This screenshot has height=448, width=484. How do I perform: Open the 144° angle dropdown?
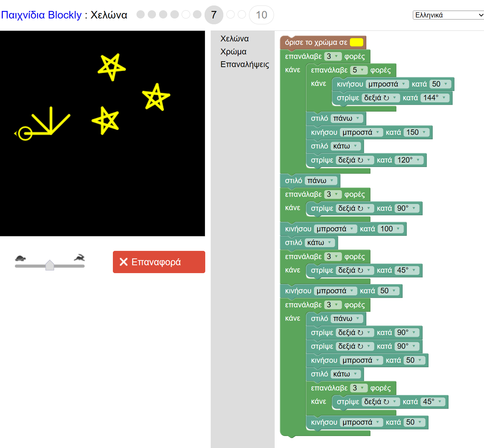pyautogui.click(x=434, y=98)
